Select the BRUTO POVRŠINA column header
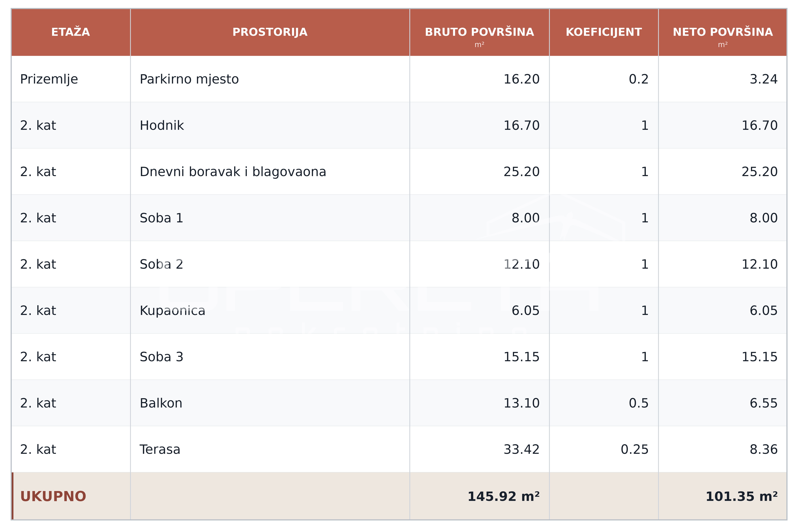The height and width of the screenshot is (532, 798). [479, 32]
